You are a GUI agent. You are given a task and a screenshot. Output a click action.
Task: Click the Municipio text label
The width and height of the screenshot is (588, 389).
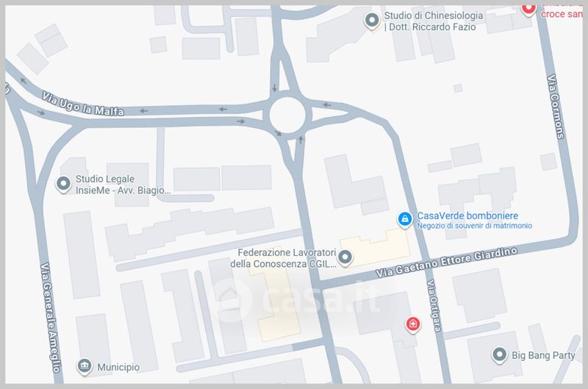pyautogui.click(x=118, y=367)
